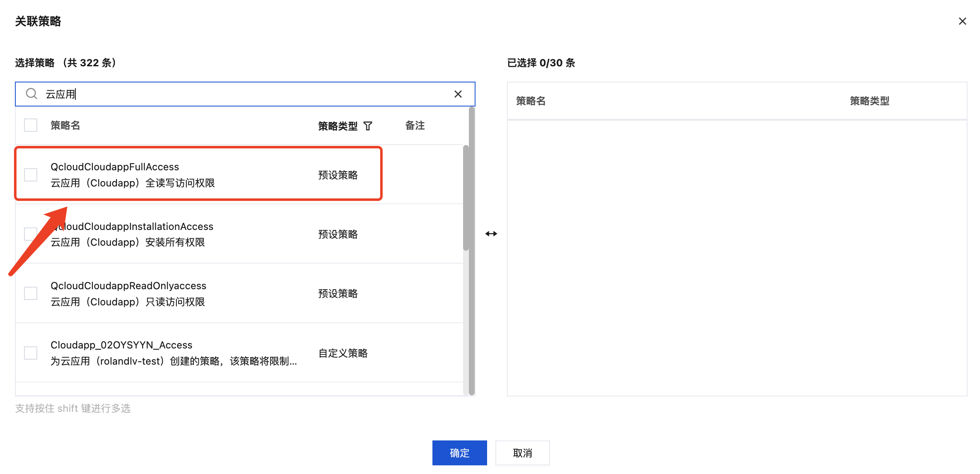
Task: Check the QcloudCloudappFullAccess policy checkbox
Action: (x=31, y=174)
